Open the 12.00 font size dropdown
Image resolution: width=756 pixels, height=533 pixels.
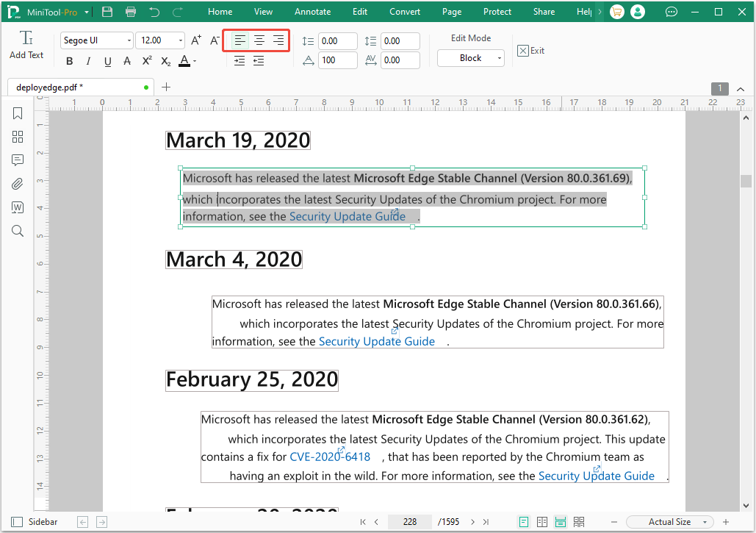point(180,40)
